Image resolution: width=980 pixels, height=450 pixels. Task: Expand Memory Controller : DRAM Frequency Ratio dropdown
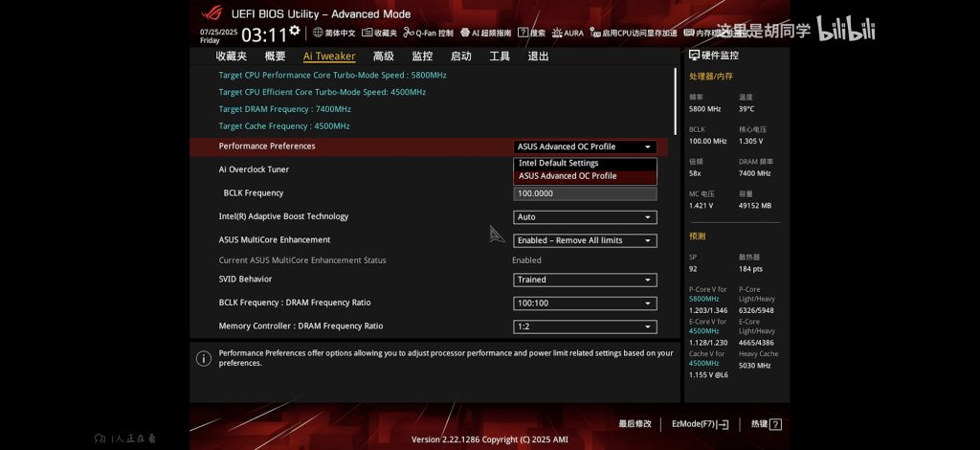pos(585,326)
